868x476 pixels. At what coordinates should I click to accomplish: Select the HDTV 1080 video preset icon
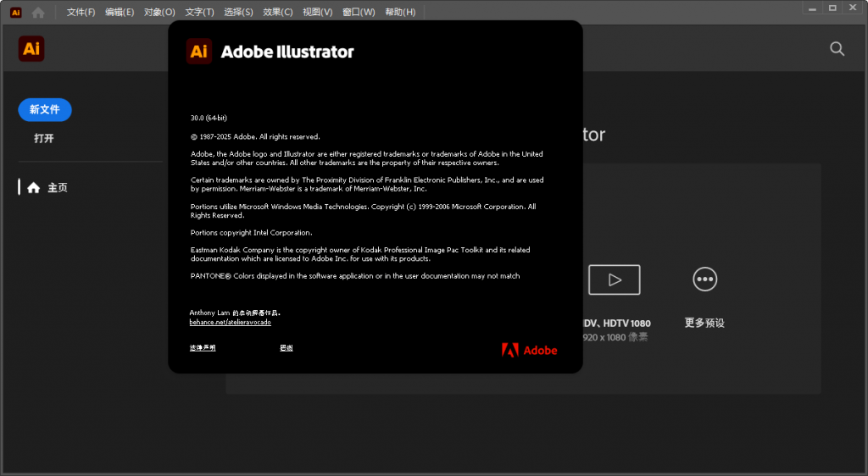[615, 280]
